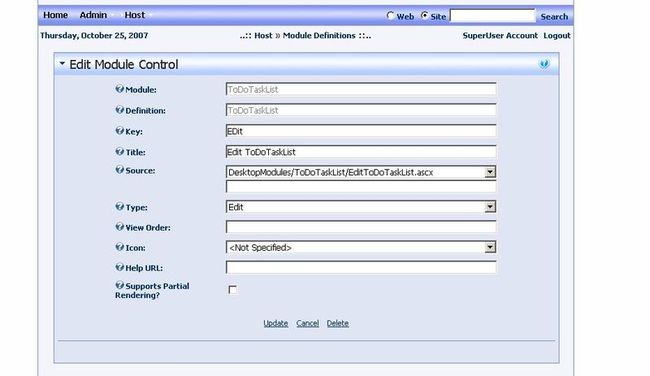The height and width of the screenshot is (376, 650).
Task: Click the View Order input field
Action: 361,227
